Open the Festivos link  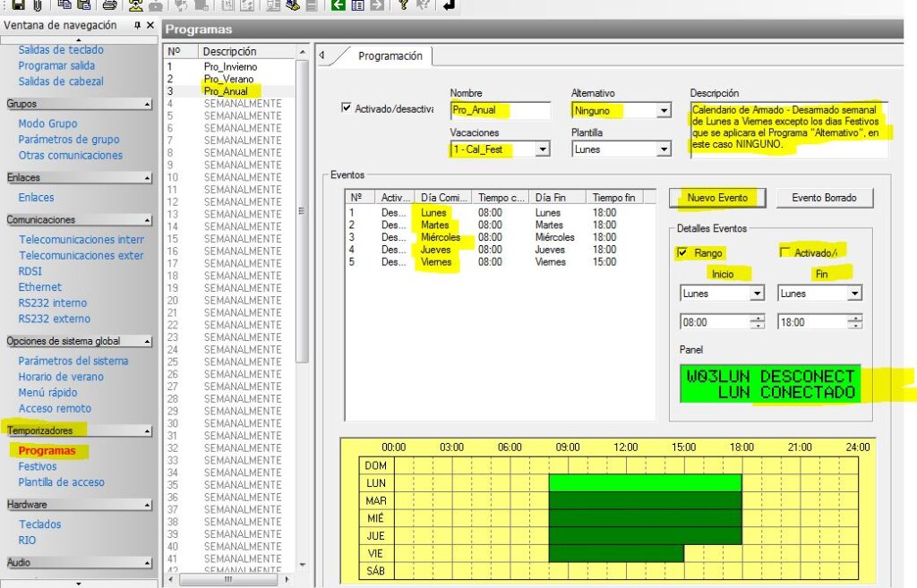[38, 466]
